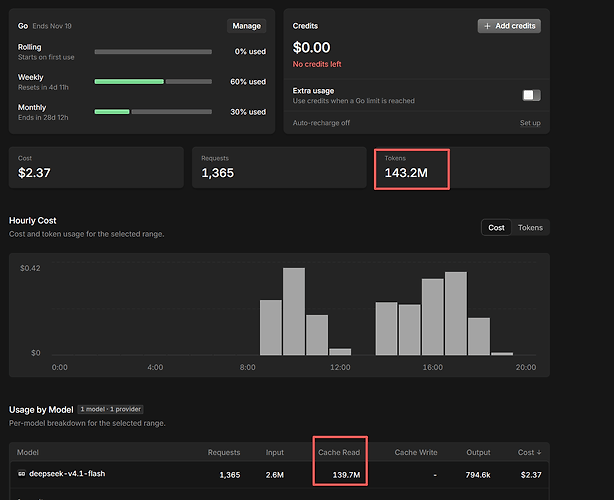Click the 2.6M input value
The image size is (614, 500).
pyautogui.click(x=274, y=475)
